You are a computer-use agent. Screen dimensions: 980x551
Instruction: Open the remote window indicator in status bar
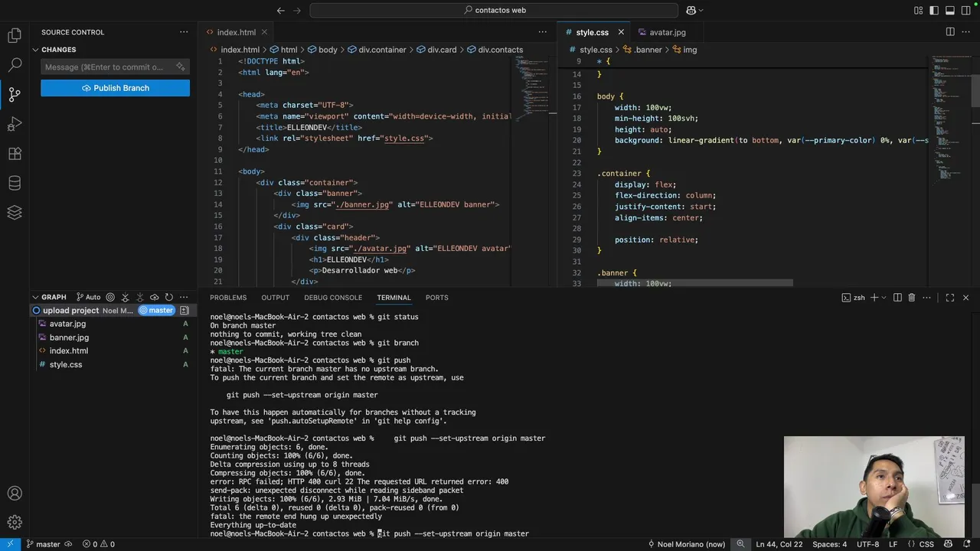9,544
